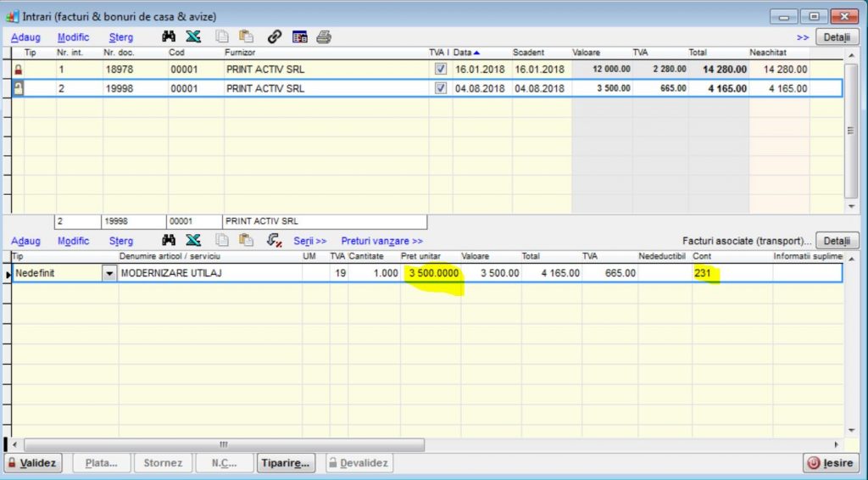Click the binoculars search icon in top toolbar
Image resolution: width=868 pixels, height=480 pixels.
pos(169,37)
